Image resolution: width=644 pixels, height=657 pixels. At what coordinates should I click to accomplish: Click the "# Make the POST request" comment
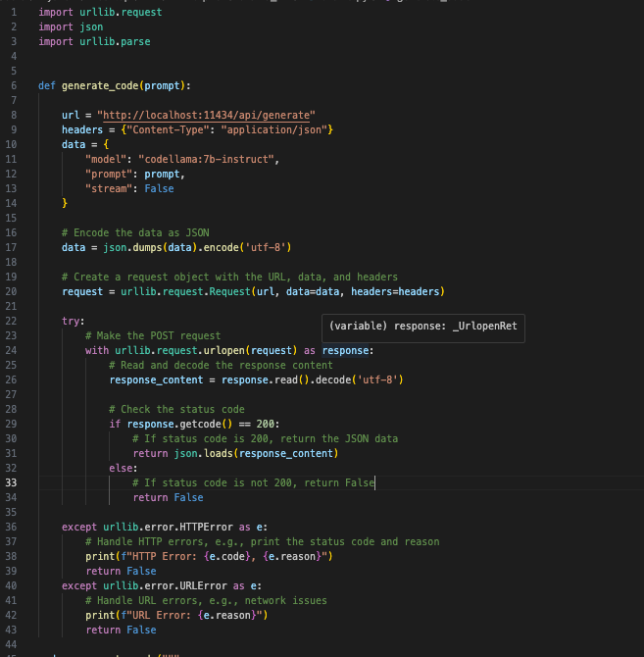pyautogui.click(x=153, y=335)
